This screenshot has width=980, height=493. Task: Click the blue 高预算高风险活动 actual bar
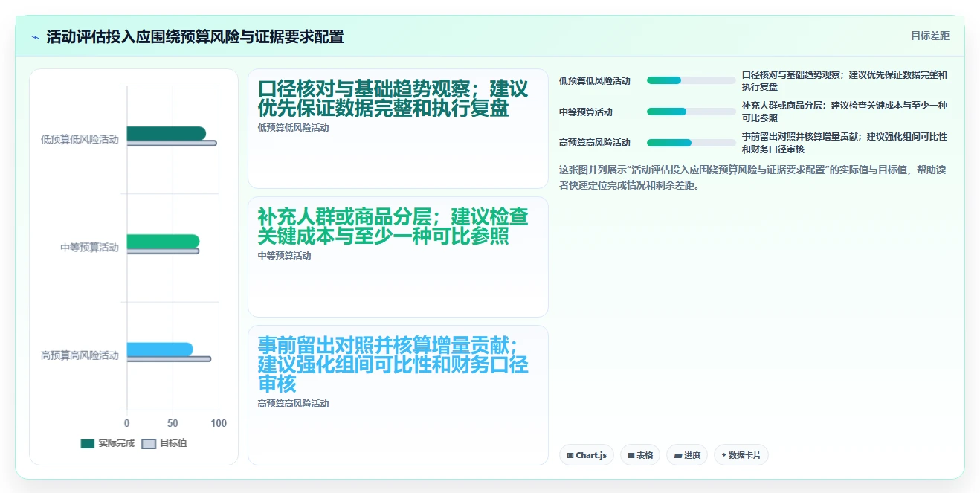pyautogui.click(x=160, y=349)
